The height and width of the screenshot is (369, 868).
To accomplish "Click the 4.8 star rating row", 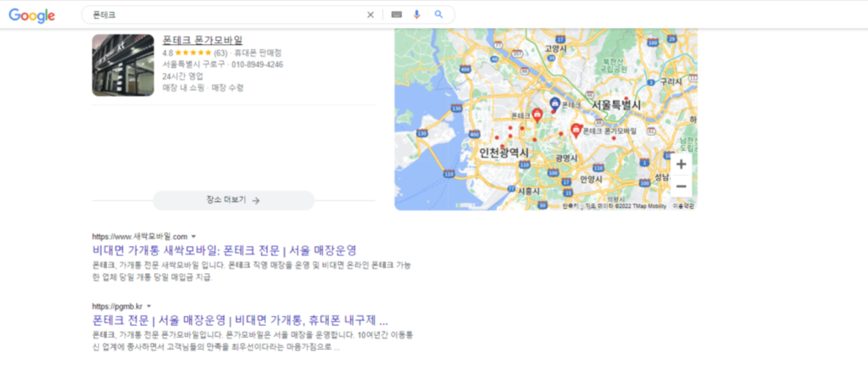I will 222,53.
